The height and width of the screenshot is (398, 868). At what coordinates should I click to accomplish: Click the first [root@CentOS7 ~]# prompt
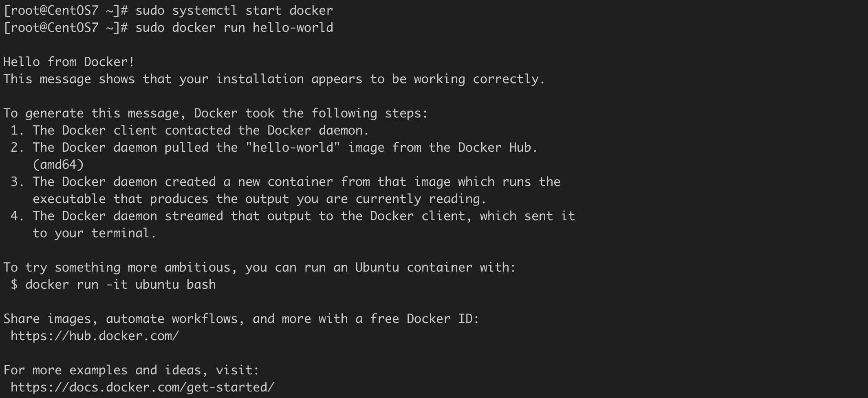66,11
